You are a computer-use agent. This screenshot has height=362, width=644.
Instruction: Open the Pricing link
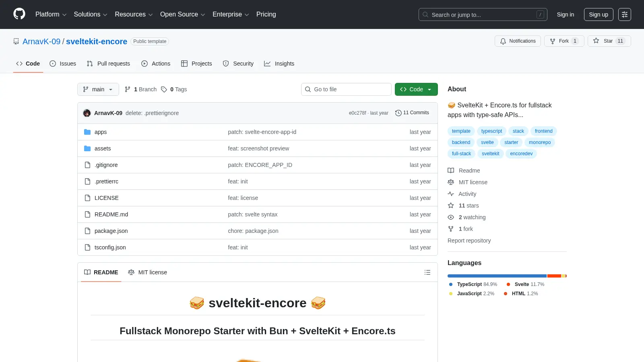pos(266,14)
